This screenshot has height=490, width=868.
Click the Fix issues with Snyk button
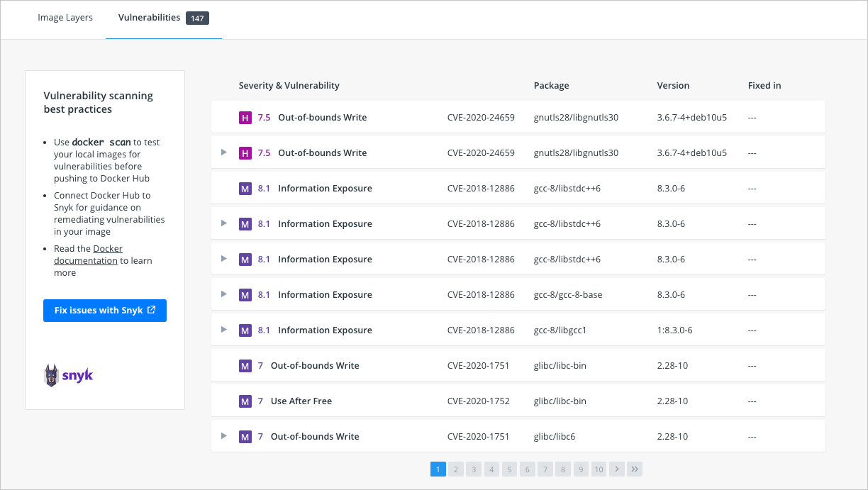click(105, 311)
